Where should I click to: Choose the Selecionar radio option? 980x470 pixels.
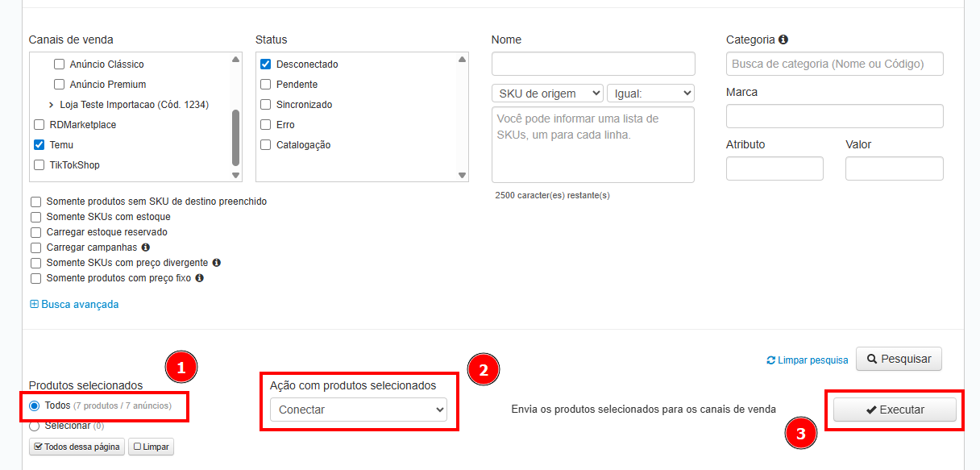point(35,426)
